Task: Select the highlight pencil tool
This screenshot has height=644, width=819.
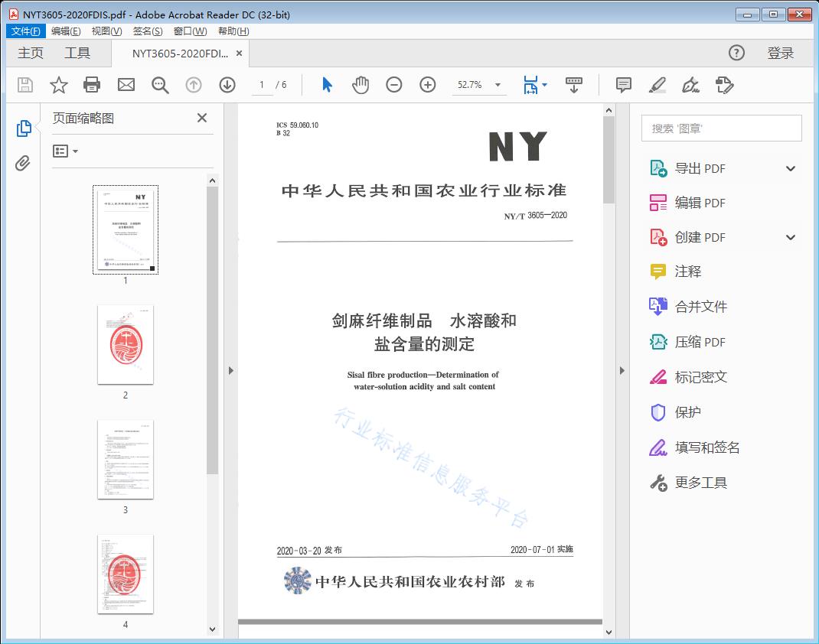Action: [x=657, y=85]
